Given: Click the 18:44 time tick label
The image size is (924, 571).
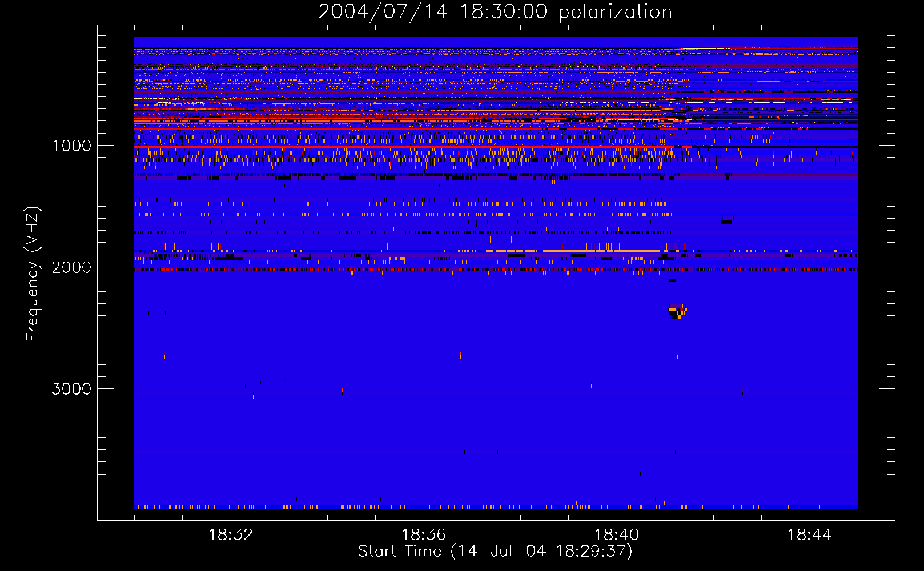Looking at the screenshot, I should click(810, 535).
